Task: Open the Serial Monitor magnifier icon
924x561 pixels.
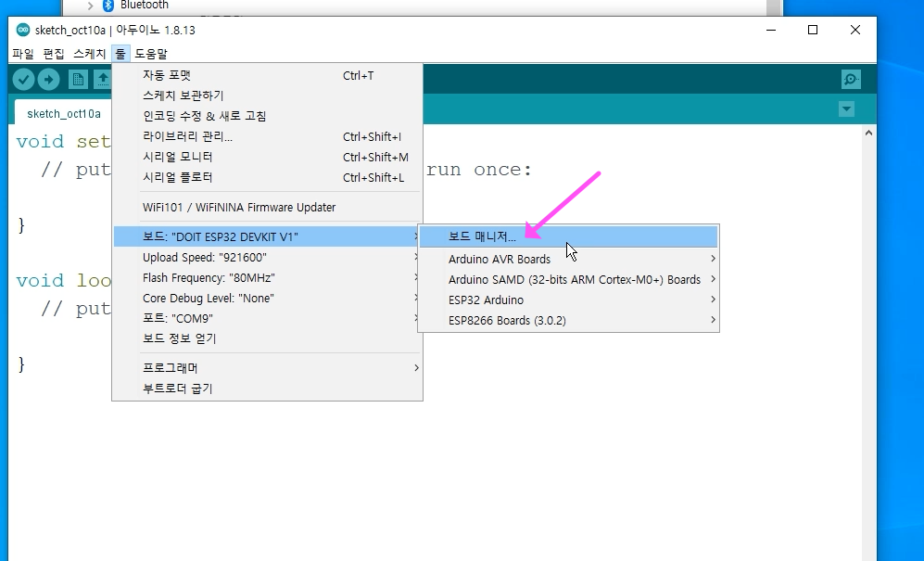Action: tap(851, 79)
